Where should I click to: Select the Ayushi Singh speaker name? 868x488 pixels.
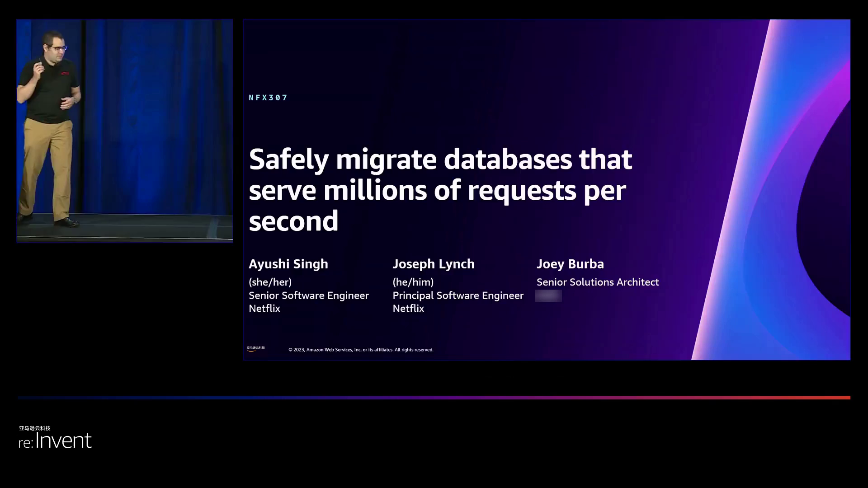[x=288, y=264]
